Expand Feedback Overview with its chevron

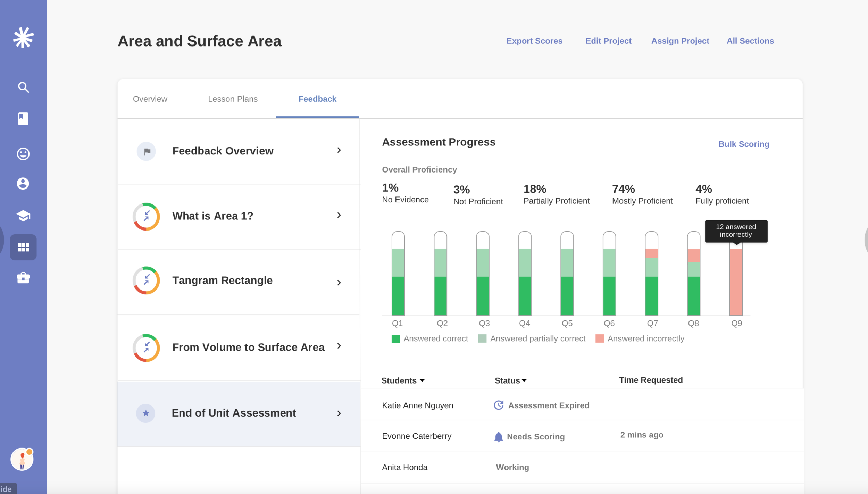(339, 150)
